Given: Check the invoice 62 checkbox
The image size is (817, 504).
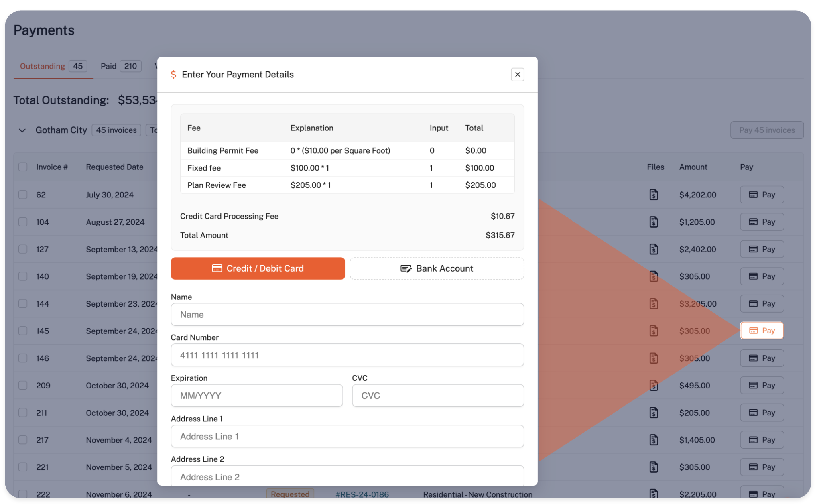Looking at the screenshot, I should (x=23, y=195).
